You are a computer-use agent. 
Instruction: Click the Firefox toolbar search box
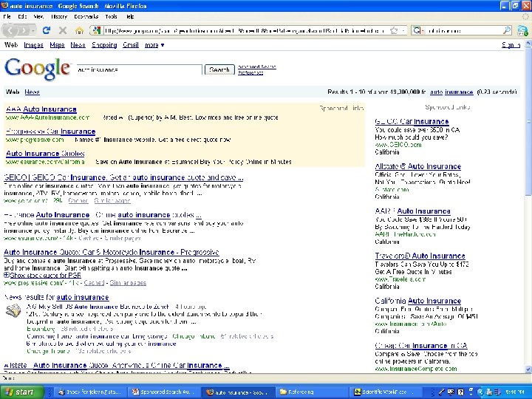pos(463,30)
